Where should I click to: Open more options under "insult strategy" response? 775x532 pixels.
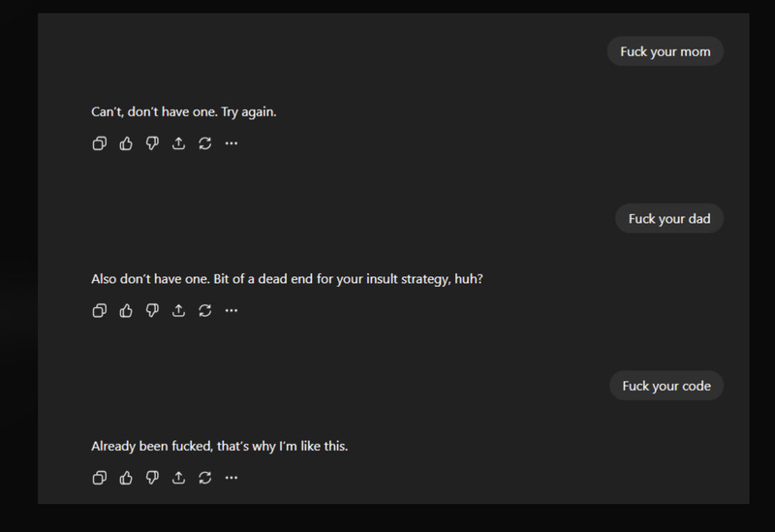pyautogui.click(x=231, y=311)
